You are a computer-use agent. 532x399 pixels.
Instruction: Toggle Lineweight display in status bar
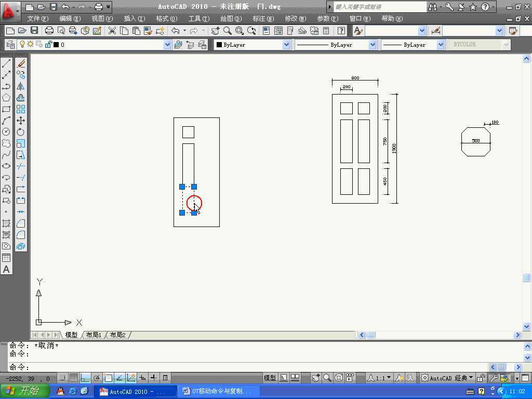[x=154, y=378]
